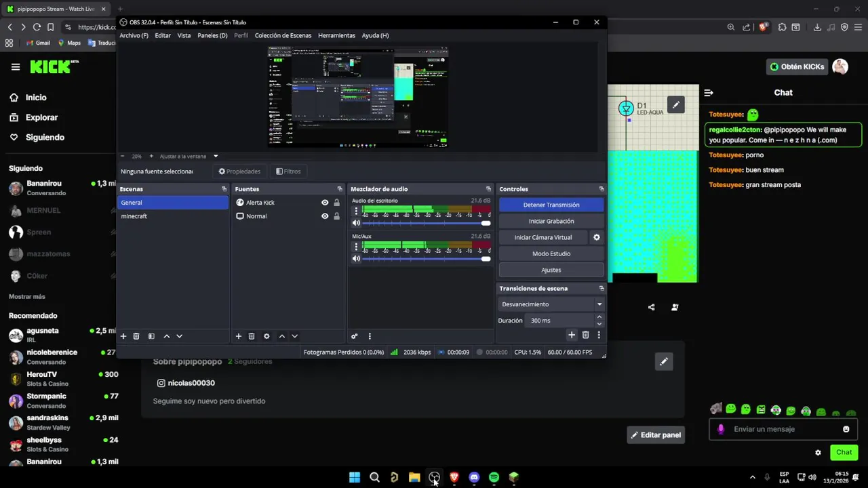Open Mic/Aux three-dot options
Image resolution: width=868 pixels, height=488 pixels.
tap(356, 246)
